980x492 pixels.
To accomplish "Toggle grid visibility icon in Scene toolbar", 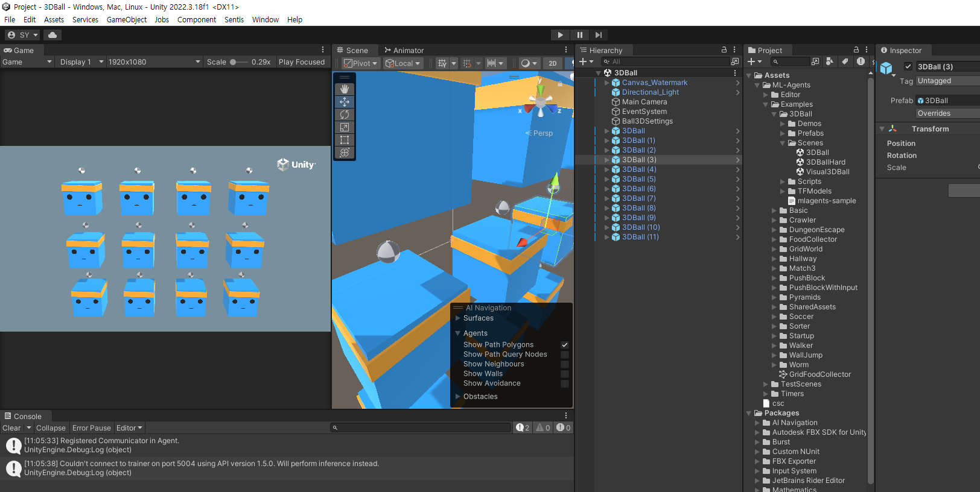I will pyautogui.click(x=442, y=63).
